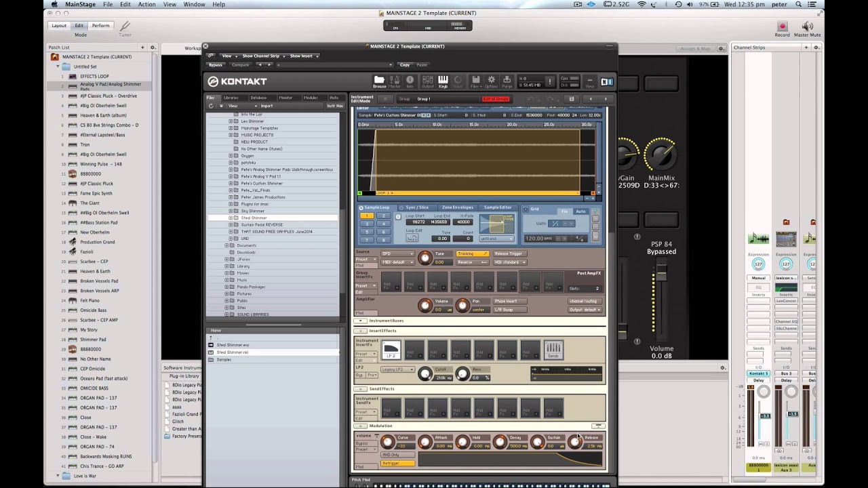This screenshot has height=488, width=868.
Task: Open the until end loop mode dropdown
Action: point(496,239)
